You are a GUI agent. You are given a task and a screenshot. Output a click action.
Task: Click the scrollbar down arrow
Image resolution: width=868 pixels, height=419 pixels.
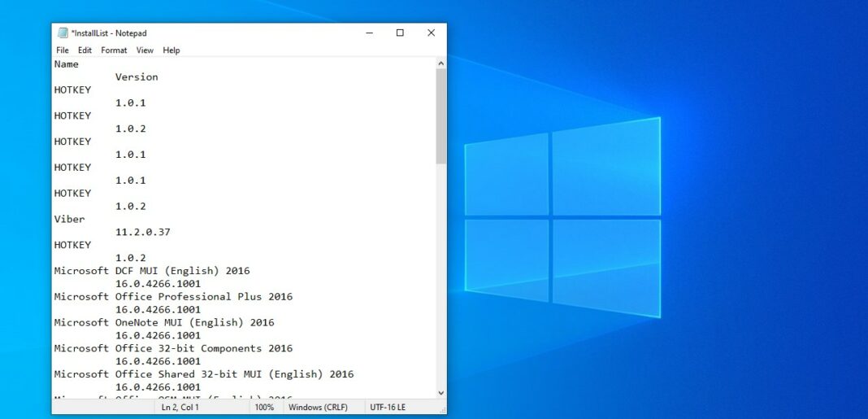[441, 393]
